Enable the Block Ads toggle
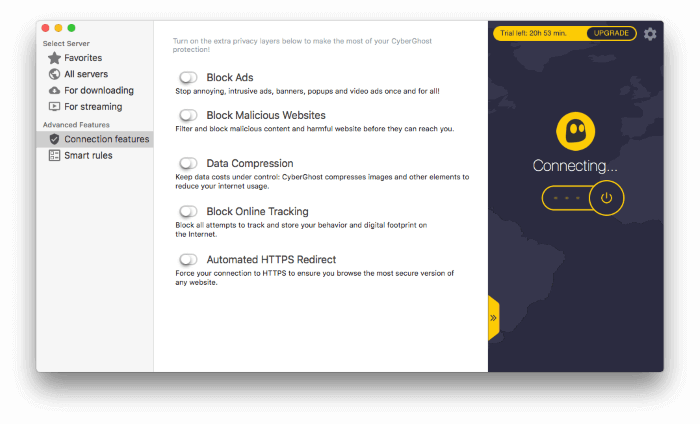This screenshot has height=424, width=700. (x=188, y=78)
